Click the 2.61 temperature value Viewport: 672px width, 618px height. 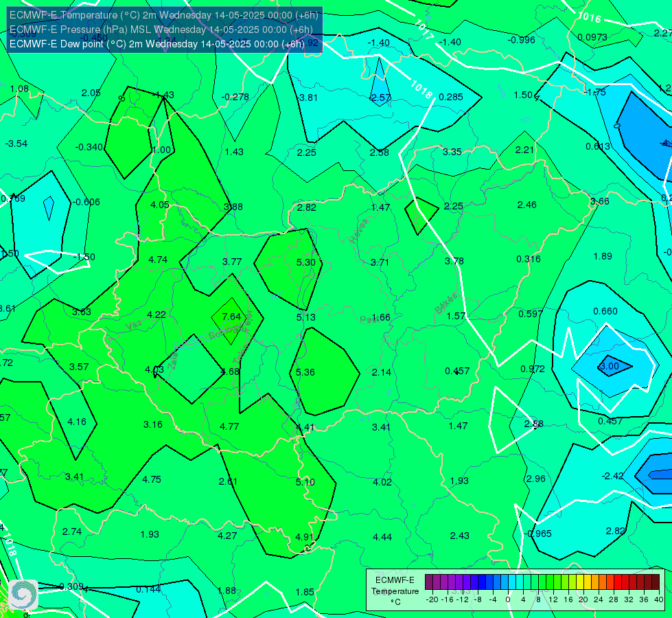point(228,481)
